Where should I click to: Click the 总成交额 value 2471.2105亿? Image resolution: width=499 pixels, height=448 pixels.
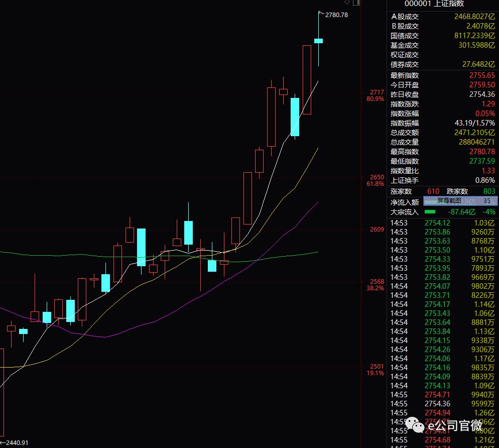(474, 133)
